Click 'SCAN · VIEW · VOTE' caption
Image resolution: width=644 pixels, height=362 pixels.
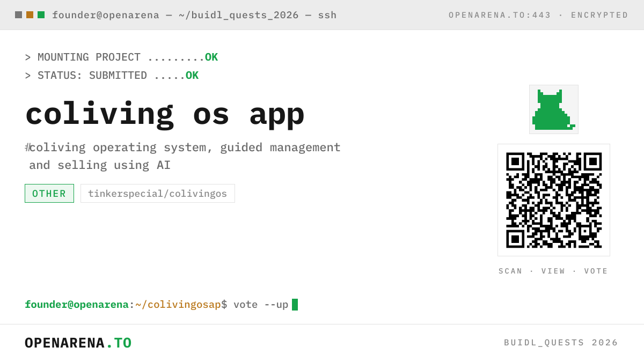point(553,271)
